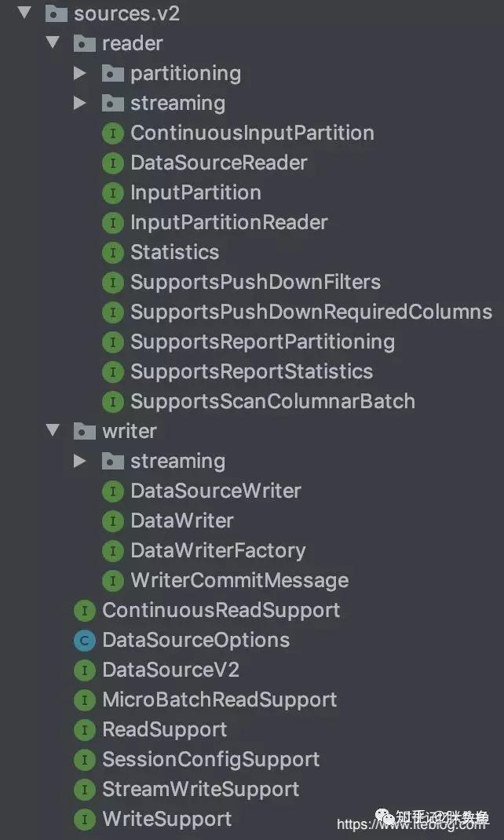Viewport: 504px width, 840px height.
Task: Select WriterCommitMessage interface
Action: 239,580
